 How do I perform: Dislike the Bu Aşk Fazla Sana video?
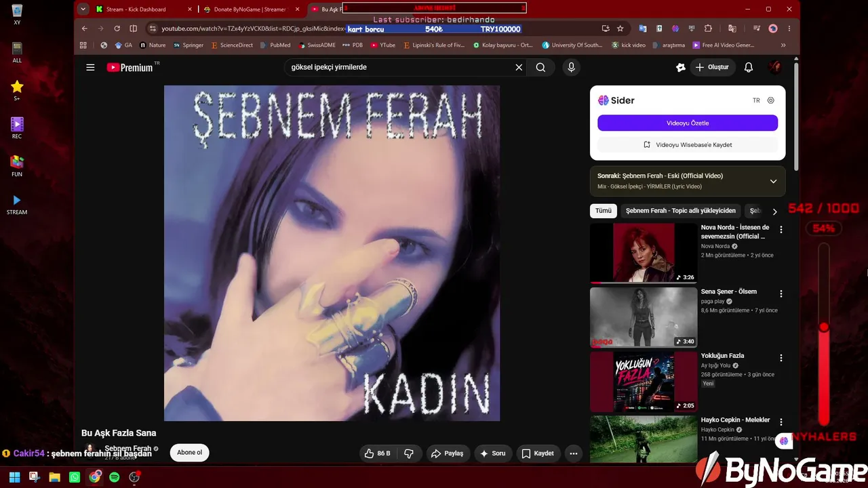[409, 453]
